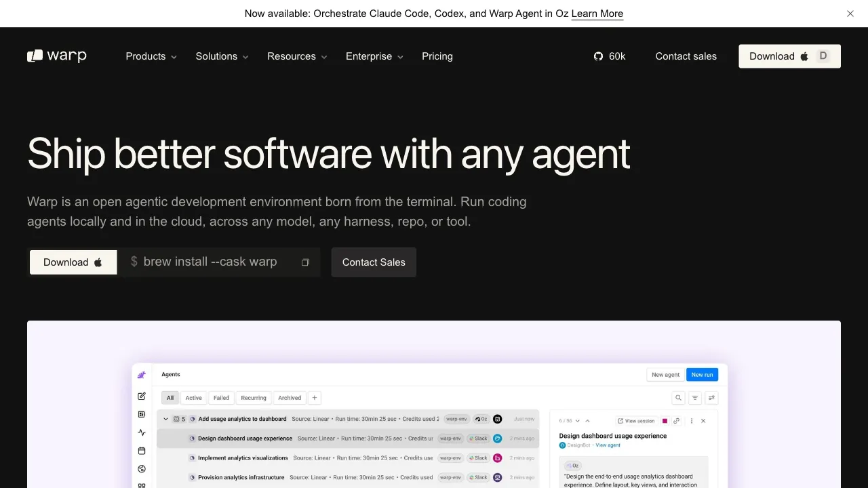
Task: Click the list panel icon in preview sidebar
Action: [x=142, y=414]
